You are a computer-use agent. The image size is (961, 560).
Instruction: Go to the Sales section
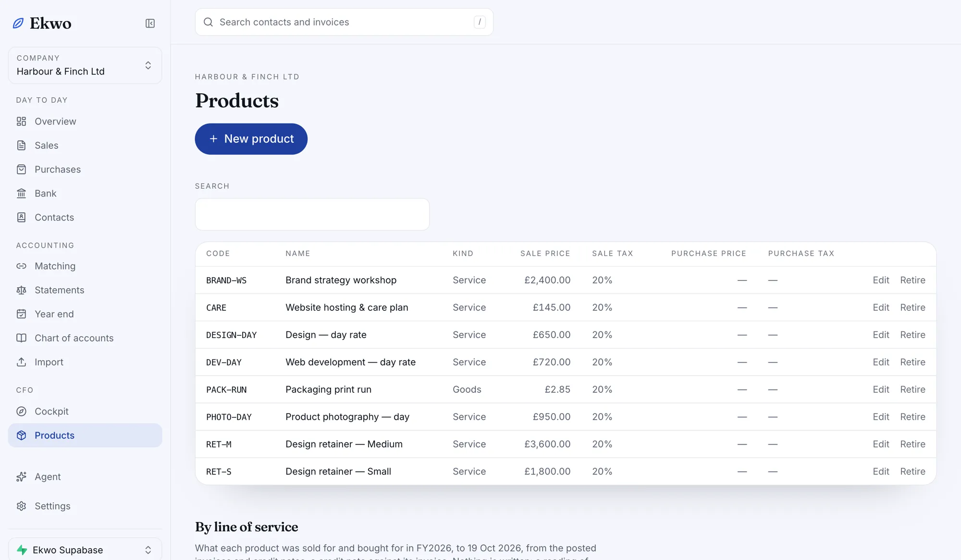pos(85,146)
